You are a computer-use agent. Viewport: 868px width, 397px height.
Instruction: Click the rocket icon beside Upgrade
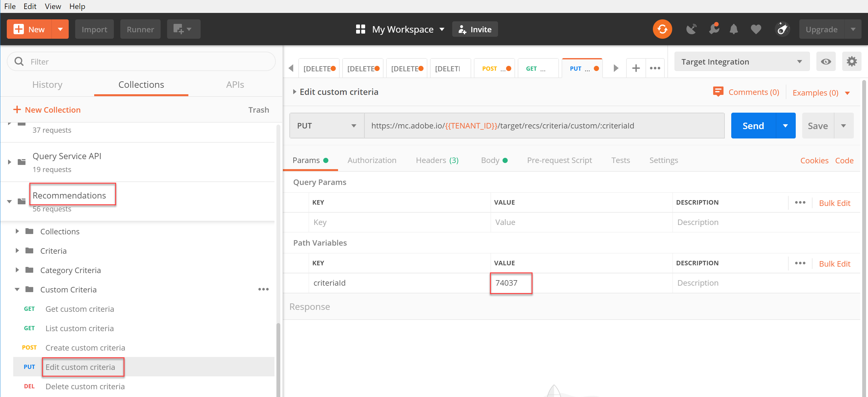click(x=783, y=29)
